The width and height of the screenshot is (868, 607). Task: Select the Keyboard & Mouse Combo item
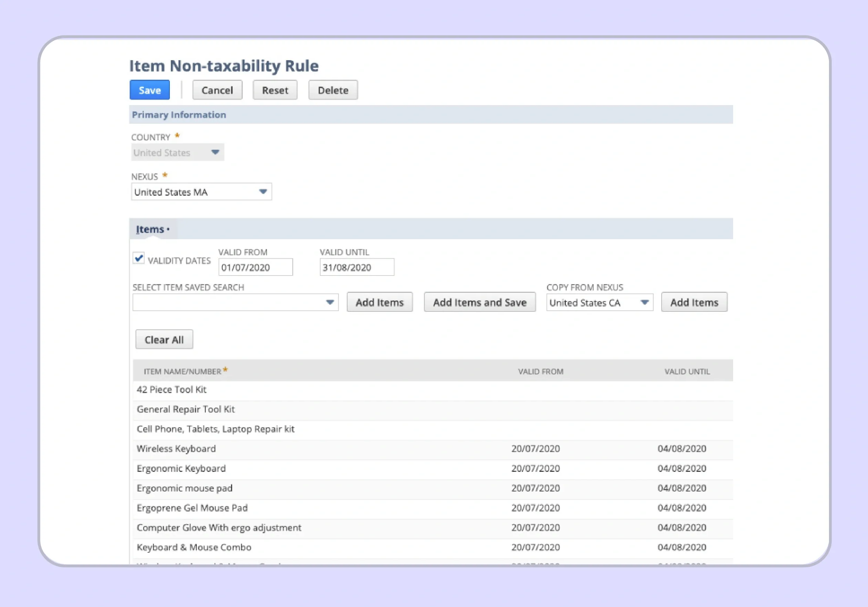[194, 547]
